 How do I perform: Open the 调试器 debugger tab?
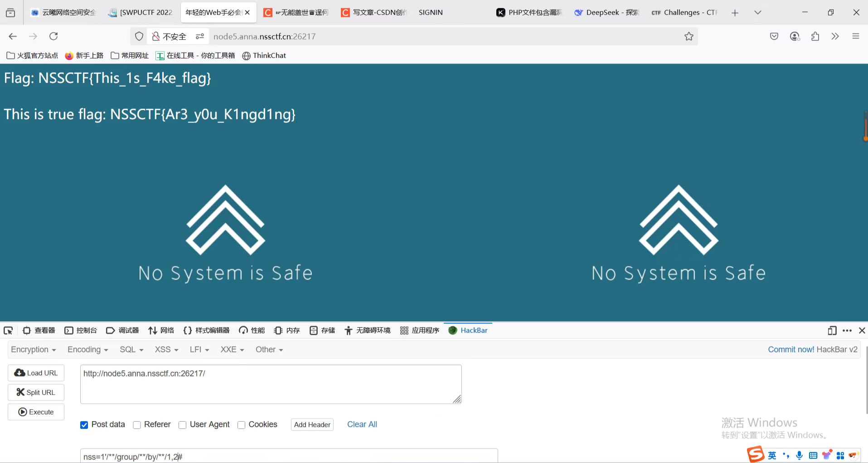click(x=122, y=331)
